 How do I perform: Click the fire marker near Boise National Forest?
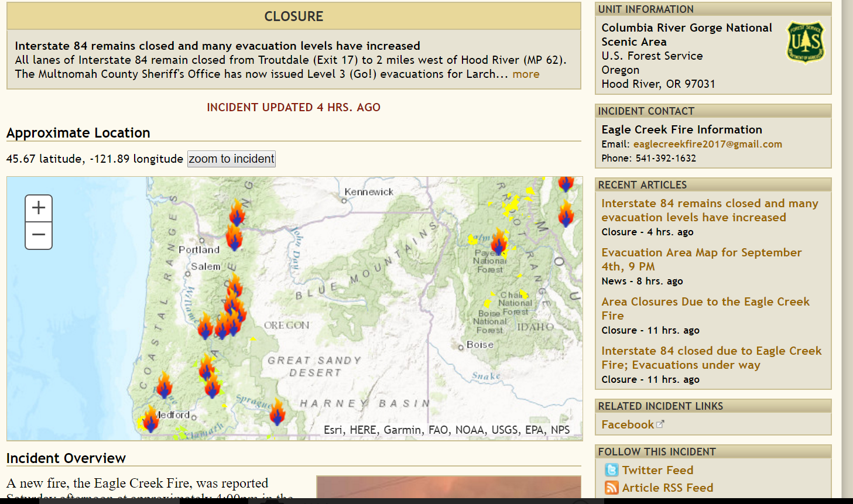click(x=499, y=242)
